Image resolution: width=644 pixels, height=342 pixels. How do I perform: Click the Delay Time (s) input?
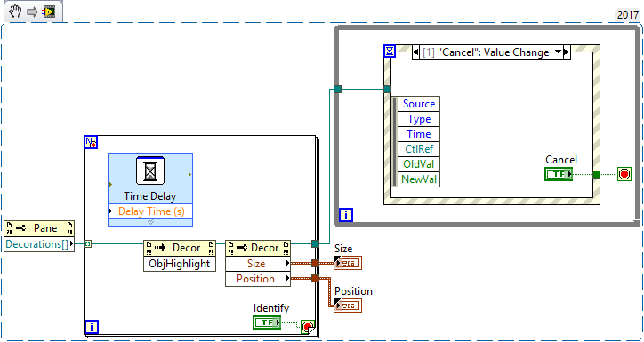tap(150, 211)
